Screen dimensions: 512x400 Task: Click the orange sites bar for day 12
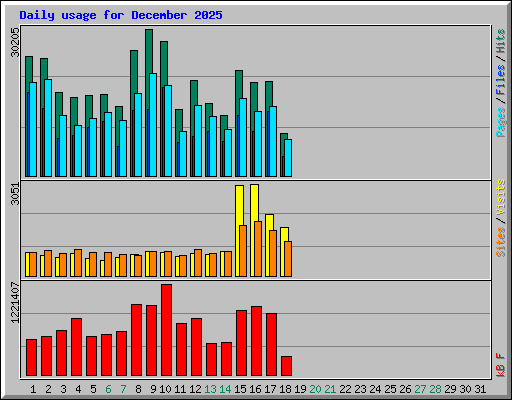(198, 263)
